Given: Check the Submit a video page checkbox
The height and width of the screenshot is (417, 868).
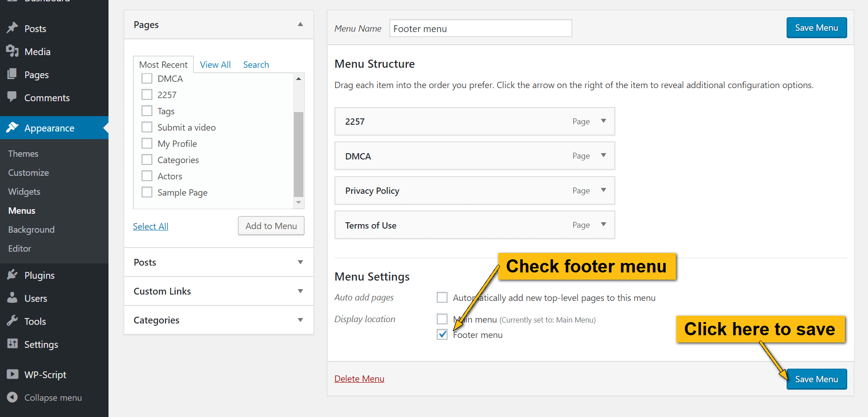Looking at the screenshot, I should (x=147, y=127).
